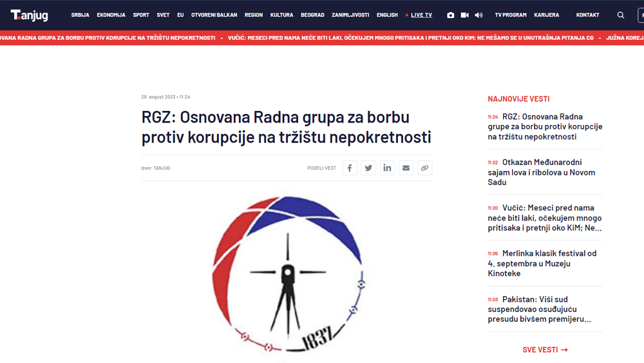Click the Najnovije vesti heading

pos(518,99)
